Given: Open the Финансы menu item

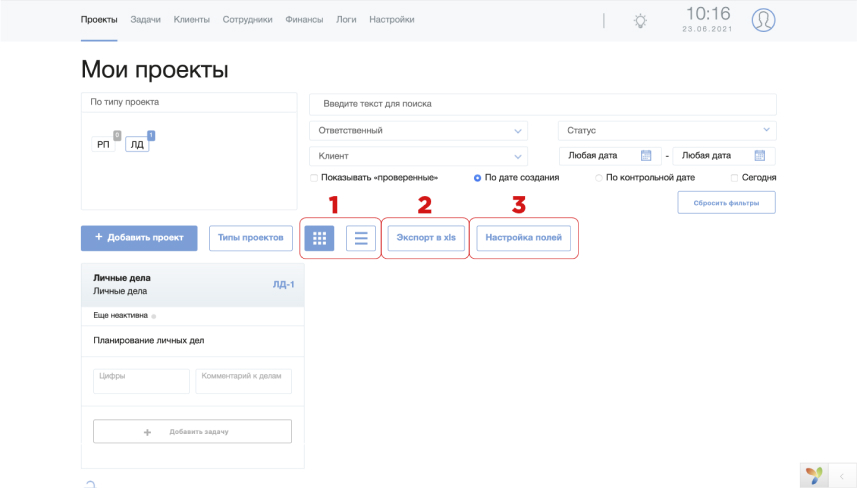Looking at the screenshot, I should [304, 20].
